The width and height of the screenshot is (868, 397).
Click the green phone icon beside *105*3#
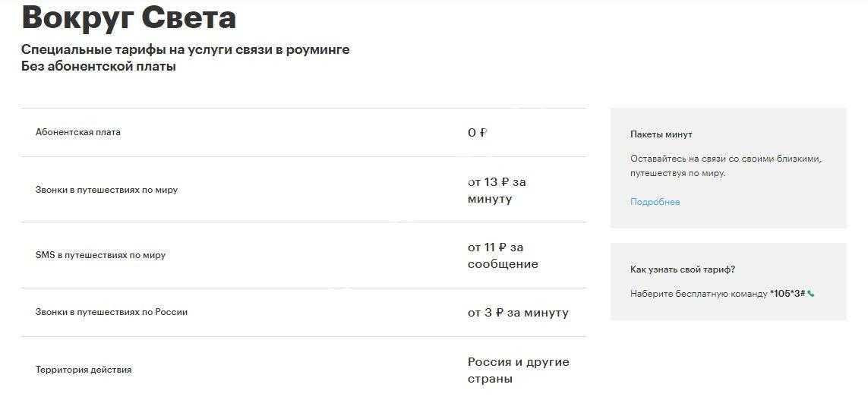(x=811, y=294)
